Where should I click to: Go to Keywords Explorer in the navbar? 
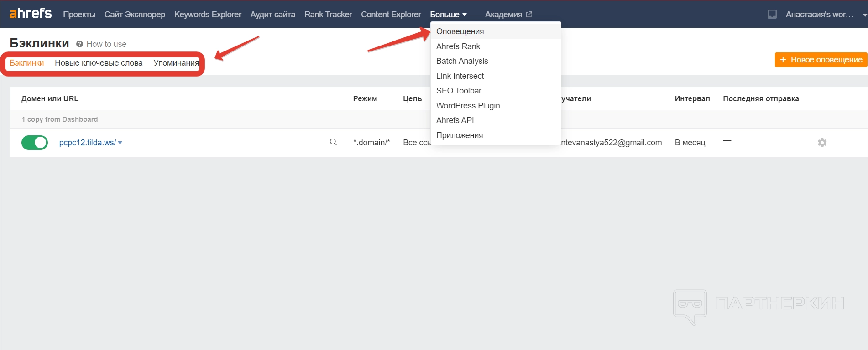click(208, 15)
